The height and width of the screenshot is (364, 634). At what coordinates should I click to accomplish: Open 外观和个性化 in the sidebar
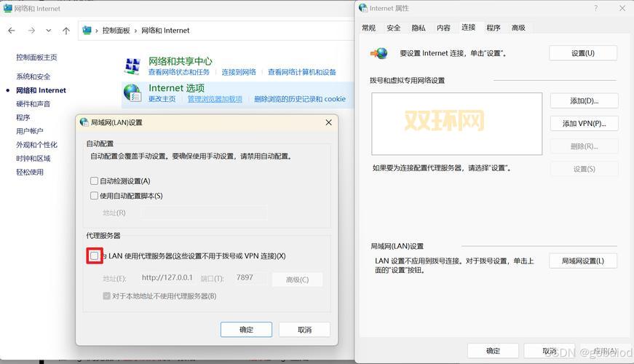[x=37, y=144]
